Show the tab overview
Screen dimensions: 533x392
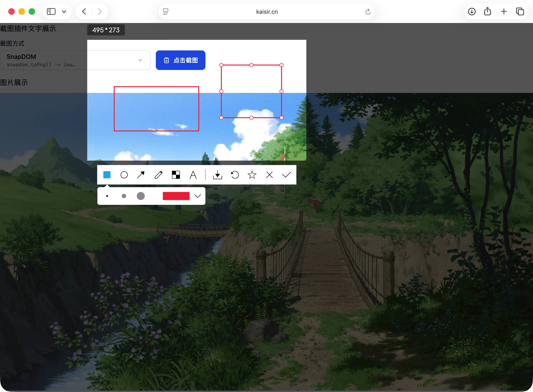coord(520,11)
